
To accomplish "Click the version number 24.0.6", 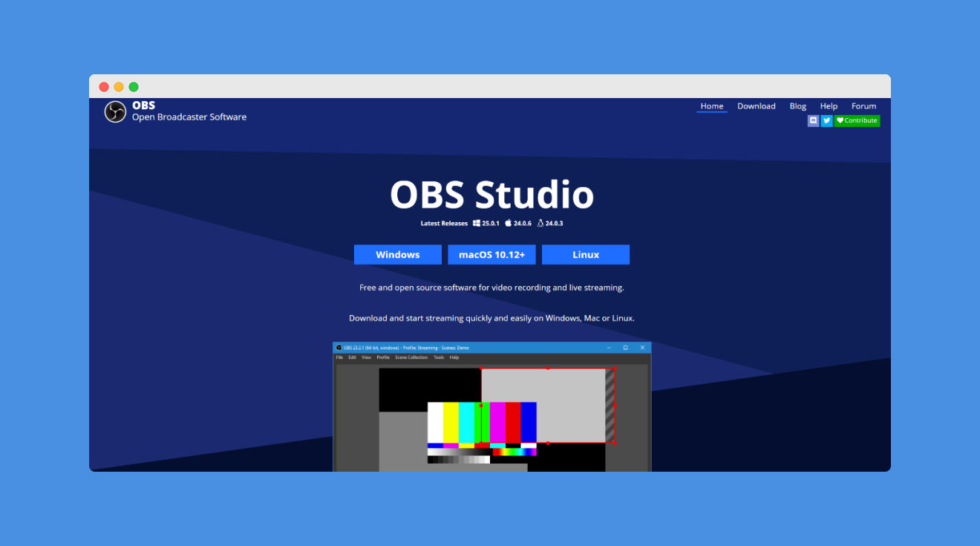I will pos(523,224).
